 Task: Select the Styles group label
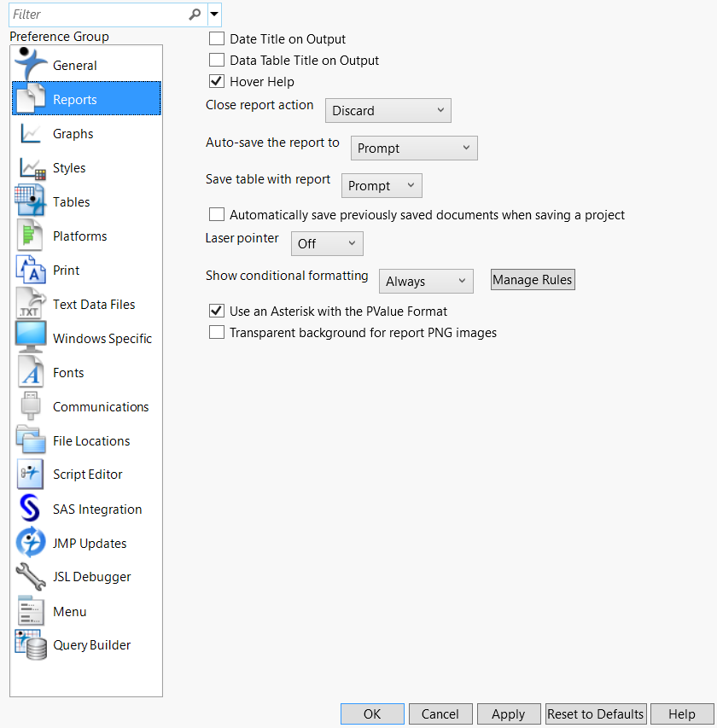click(69, 168)
